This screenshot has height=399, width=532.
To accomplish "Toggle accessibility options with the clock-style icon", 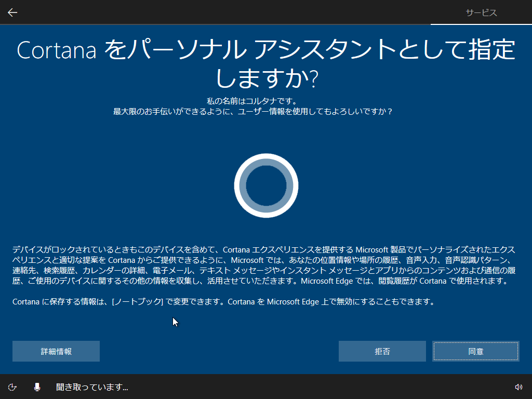I will 12,387.
